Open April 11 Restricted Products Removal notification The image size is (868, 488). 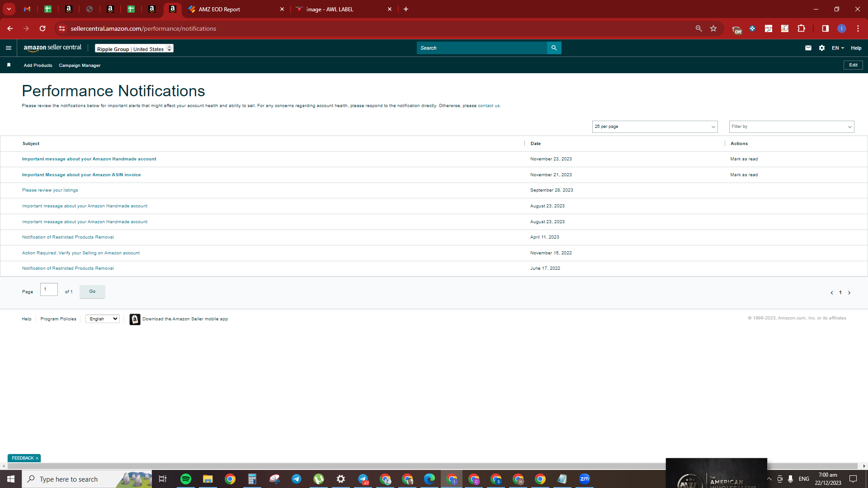[x=68, y=237]
